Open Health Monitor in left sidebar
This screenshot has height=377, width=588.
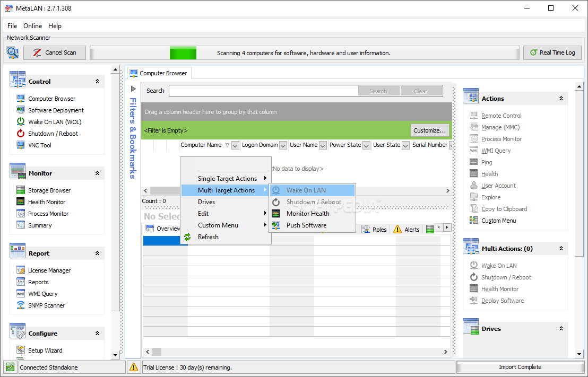pos(47,202)
